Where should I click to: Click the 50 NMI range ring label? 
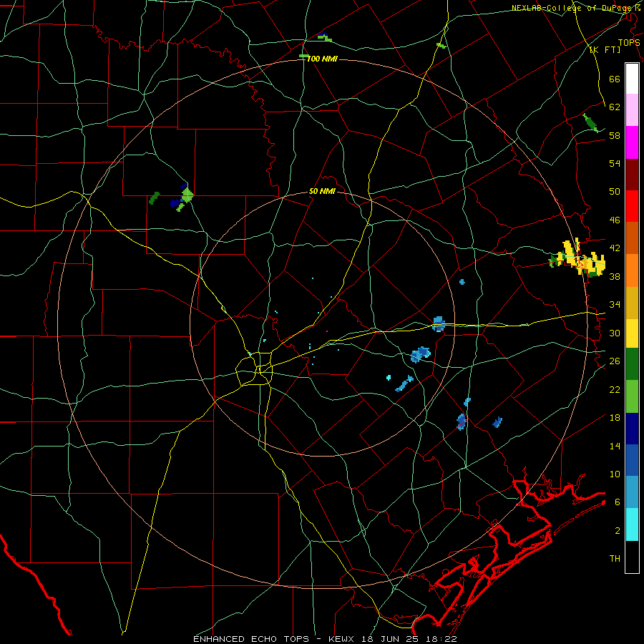click(322, 192)
